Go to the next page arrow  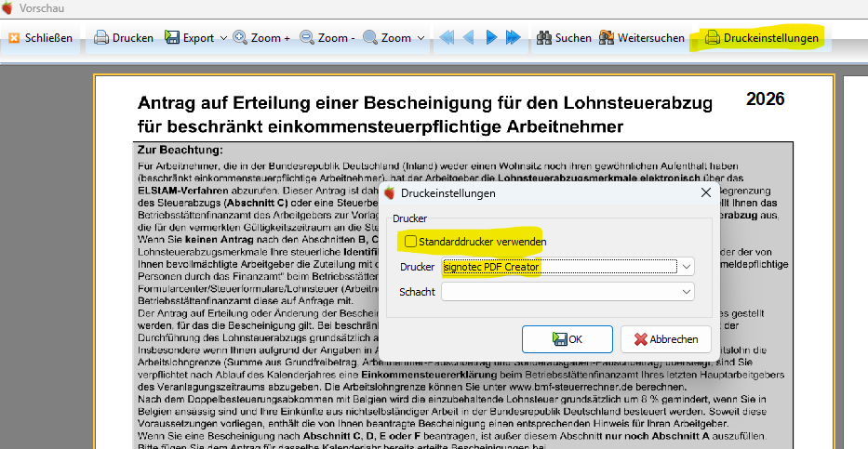[491, 37]
